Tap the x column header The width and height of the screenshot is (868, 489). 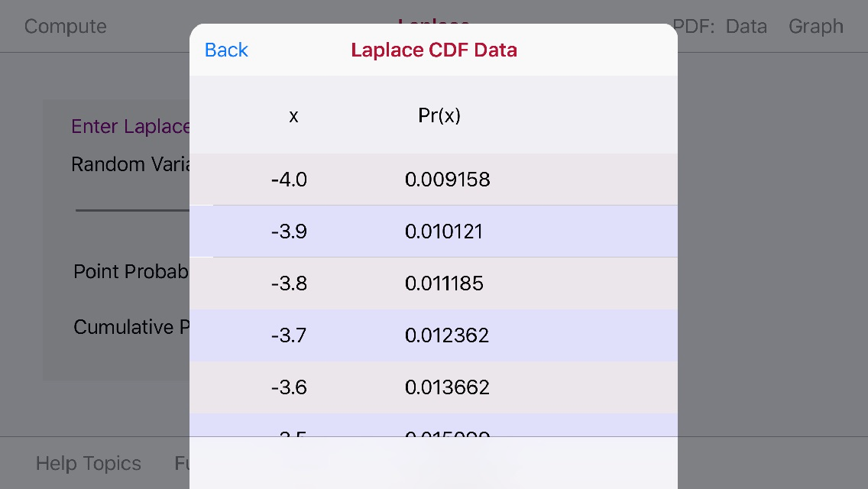pyautogui.click(x=293, y=116)
